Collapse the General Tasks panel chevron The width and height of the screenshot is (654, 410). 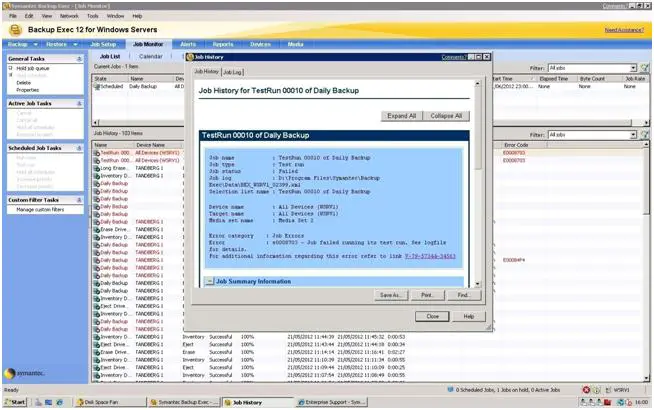(x=80, y=59)
